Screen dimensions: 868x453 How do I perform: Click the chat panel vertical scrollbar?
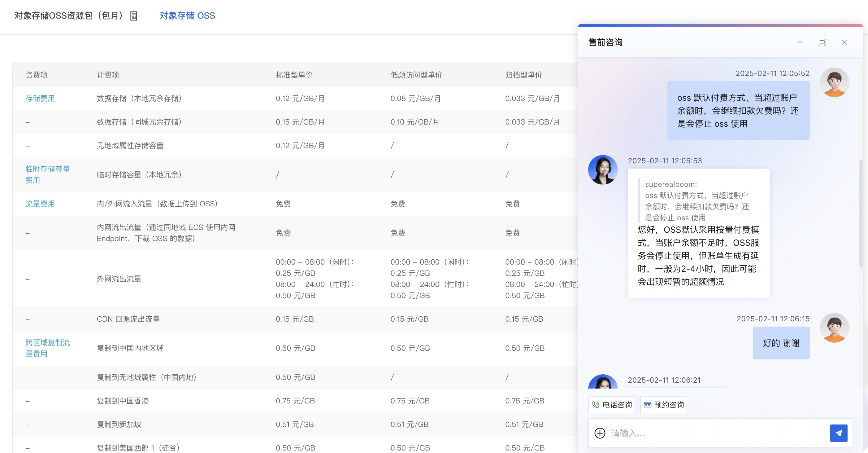point(861,213)
